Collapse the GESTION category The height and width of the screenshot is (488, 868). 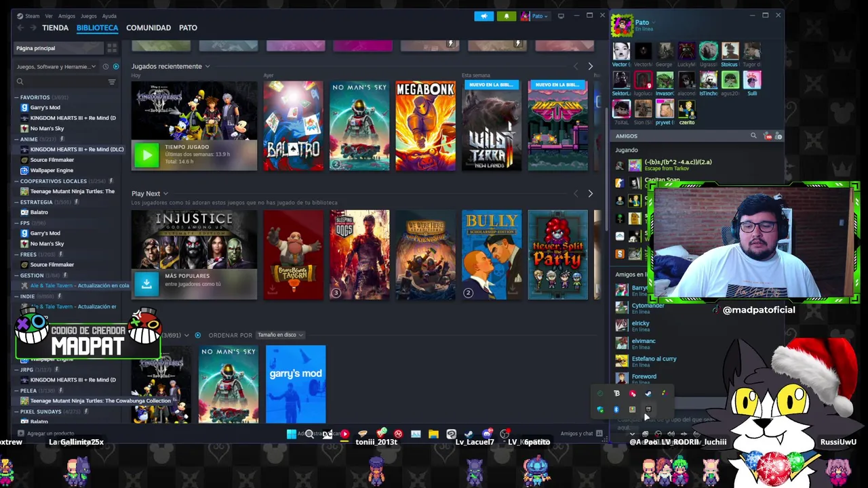(x=16, y=275)
